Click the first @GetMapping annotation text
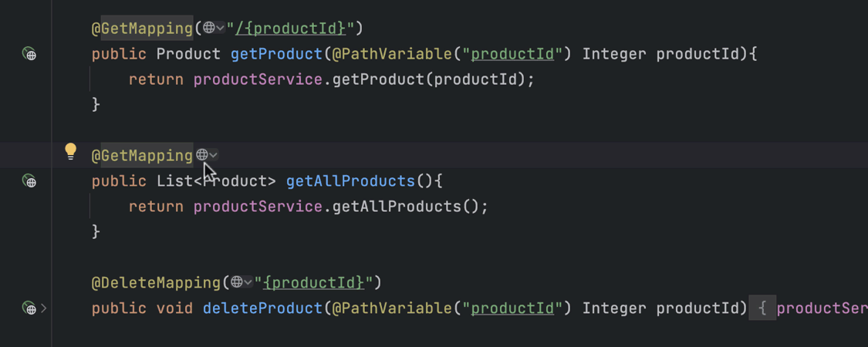868x347 pixels. [142, 29]
